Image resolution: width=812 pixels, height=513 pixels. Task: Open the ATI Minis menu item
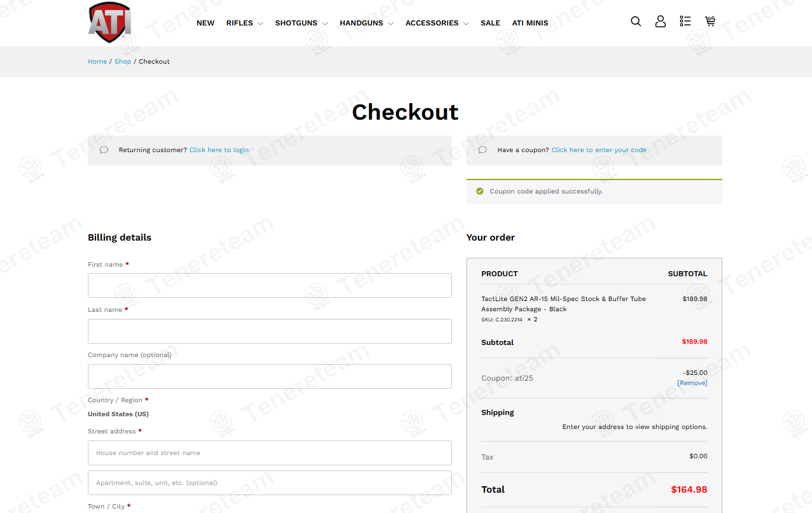(530, 23)
